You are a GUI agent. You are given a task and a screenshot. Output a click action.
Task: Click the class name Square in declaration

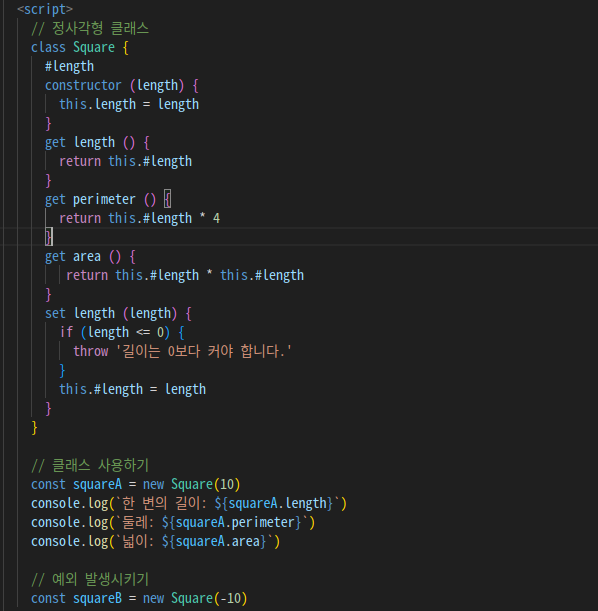(94, 47)
